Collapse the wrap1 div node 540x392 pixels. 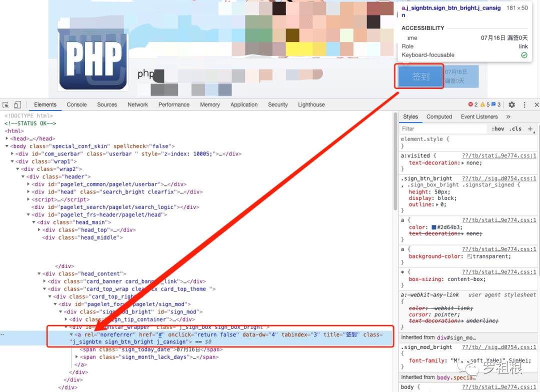click(12, 161)
